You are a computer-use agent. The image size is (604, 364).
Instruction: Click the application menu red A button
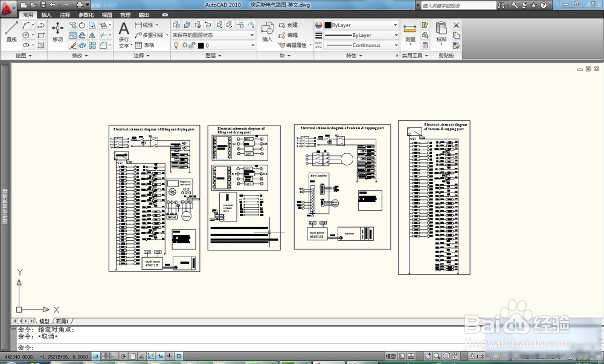pos(7,7)
